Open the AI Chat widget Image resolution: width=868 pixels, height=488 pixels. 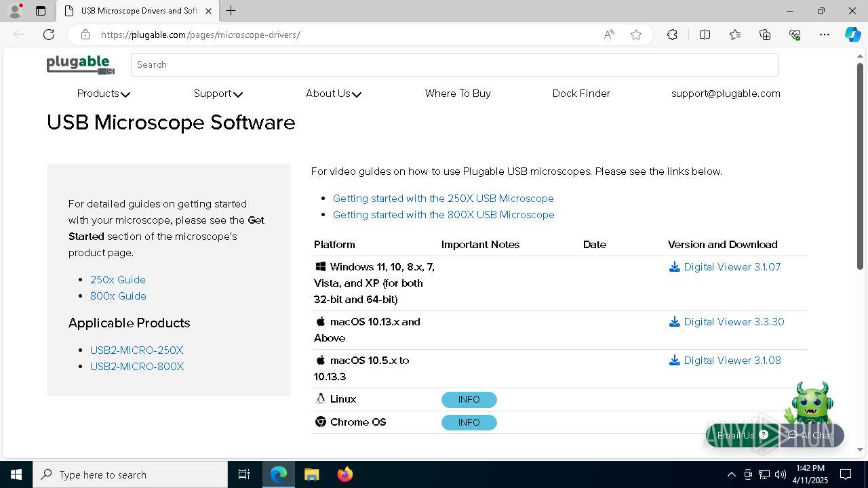click(x=811, y=435)
